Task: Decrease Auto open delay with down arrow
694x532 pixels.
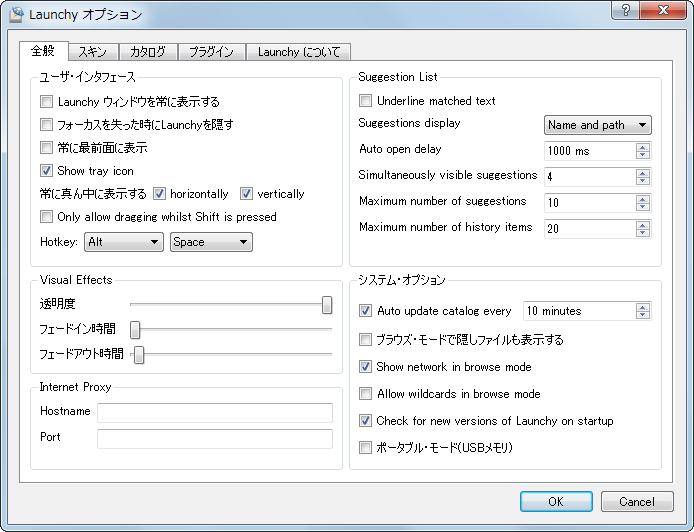Action: tap(643, 155)
